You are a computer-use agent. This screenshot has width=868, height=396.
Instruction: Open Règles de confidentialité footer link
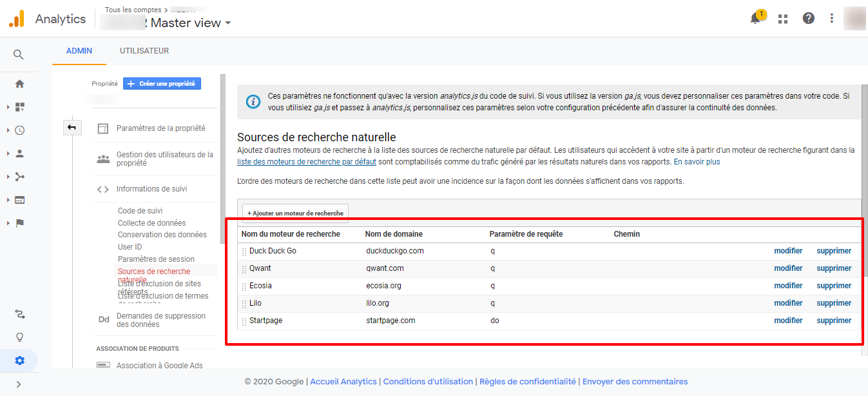528,382
